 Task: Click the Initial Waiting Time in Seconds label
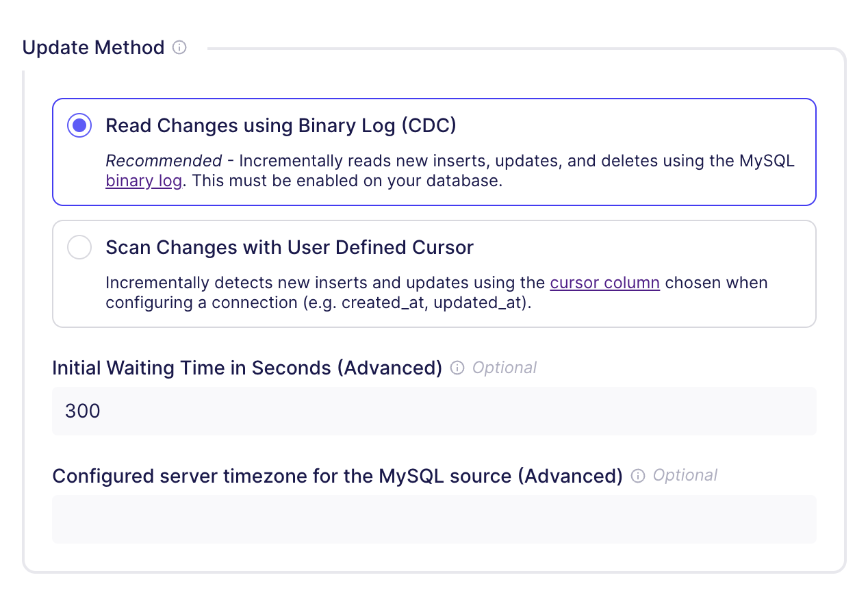click(247, 368)
